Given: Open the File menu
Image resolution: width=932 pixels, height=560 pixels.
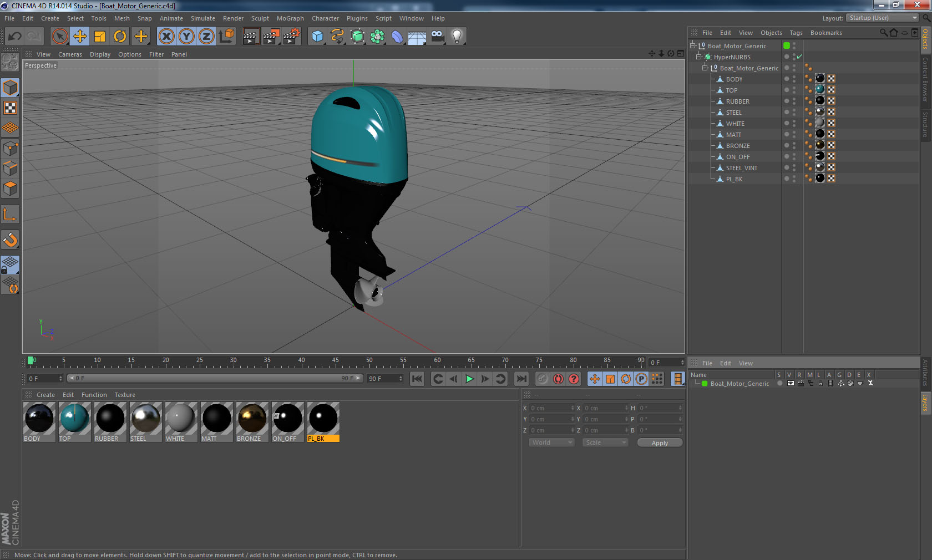Looking at the screenshot, I should [9, 18].
